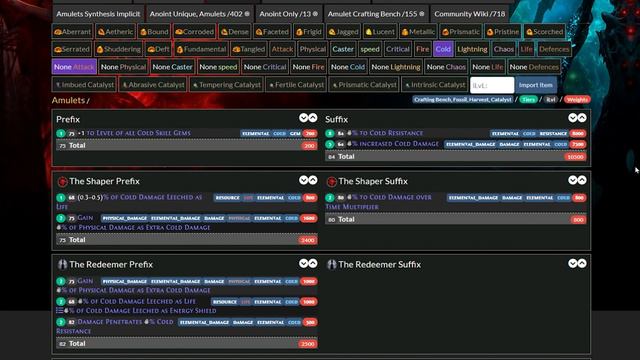Toggle the Weights display pill

577,100
